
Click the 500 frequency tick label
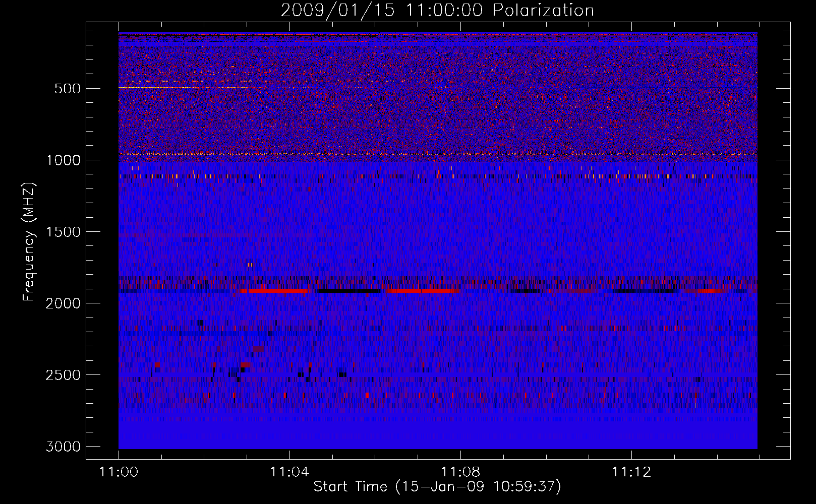coord(68,89)
